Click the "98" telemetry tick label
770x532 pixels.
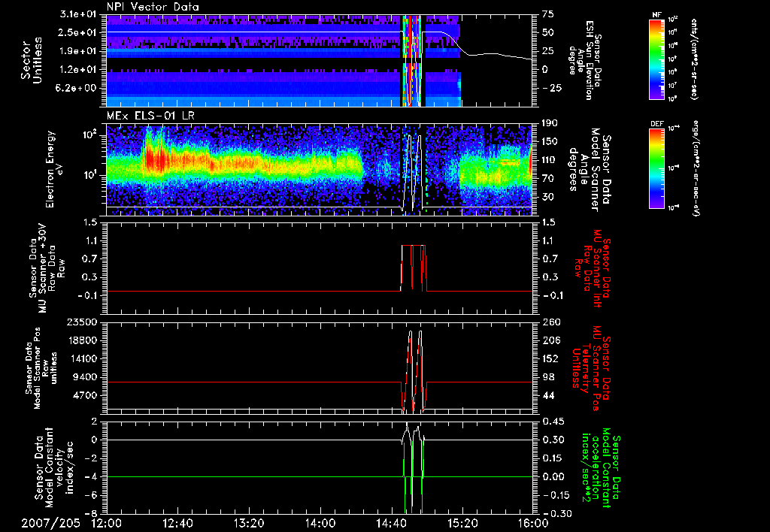click(x=547, y=377)
